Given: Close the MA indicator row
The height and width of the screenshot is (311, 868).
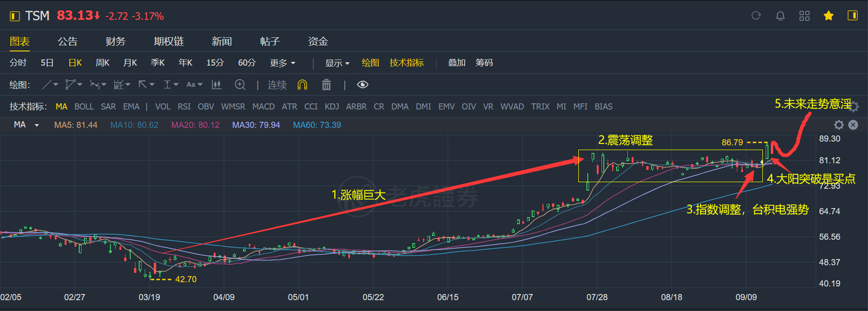Looking at the screenshot, I should (x=853, y=125).
